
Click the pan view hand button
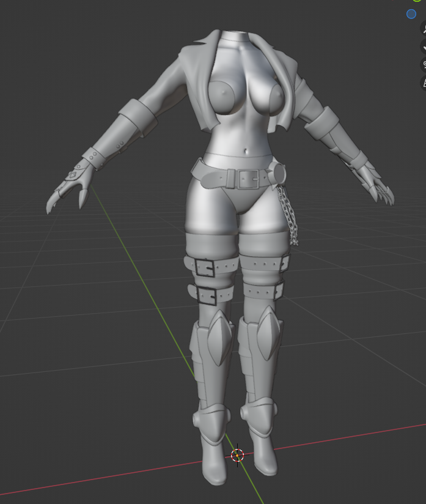(x=424, y=46)
